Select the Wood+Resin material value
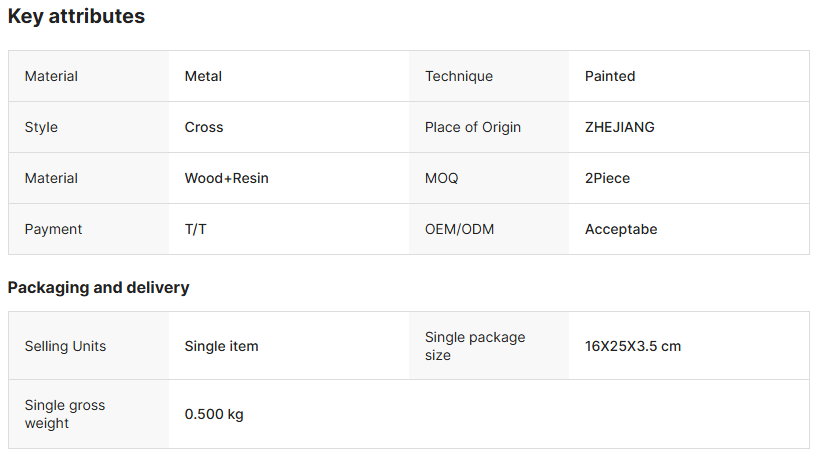Image resolution: width=818 pixels, height=463 pixels. click(226, 178)
